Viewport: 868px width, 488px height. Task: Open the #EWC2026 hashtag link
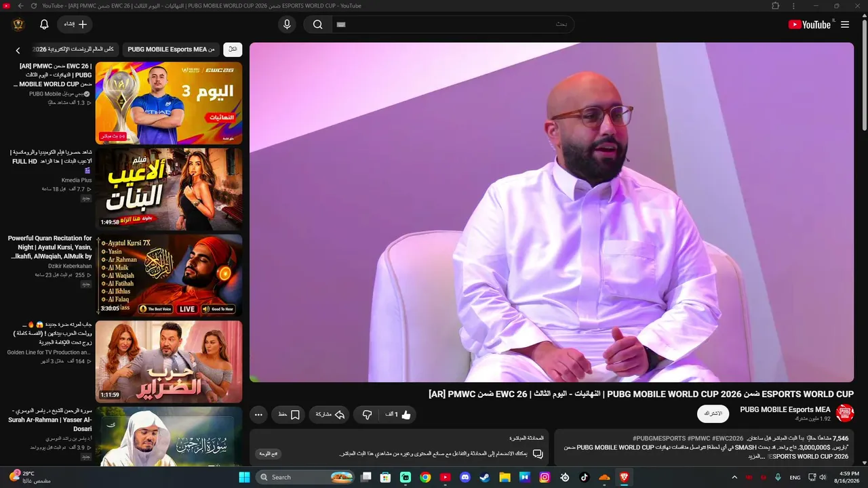coord(728,439)
